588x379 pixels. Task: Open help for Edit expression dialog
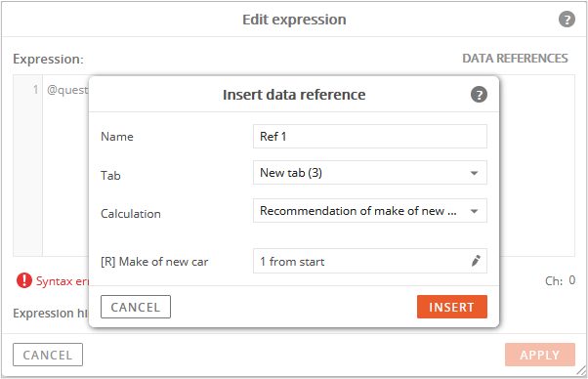pos(567,20)
